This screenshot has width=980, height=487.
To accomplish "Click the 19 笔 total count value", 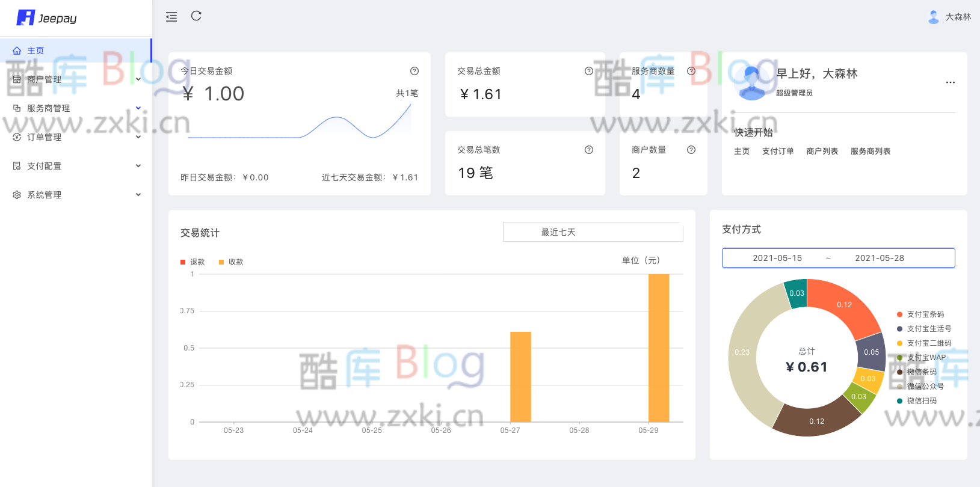I will pos(475,173).
